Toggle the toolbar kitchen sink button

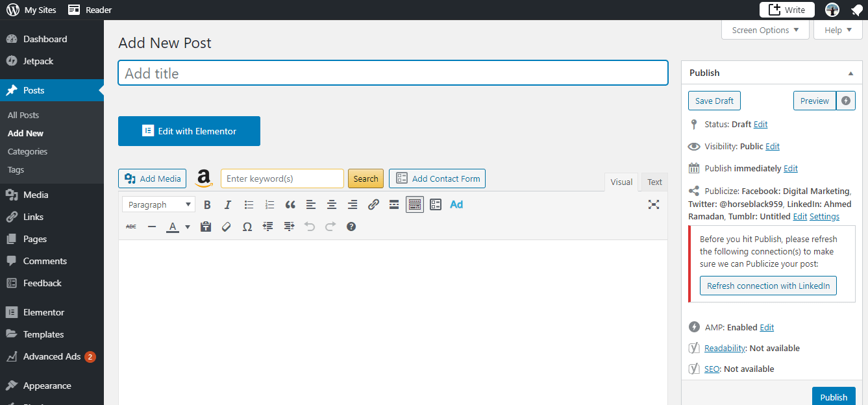415,205
